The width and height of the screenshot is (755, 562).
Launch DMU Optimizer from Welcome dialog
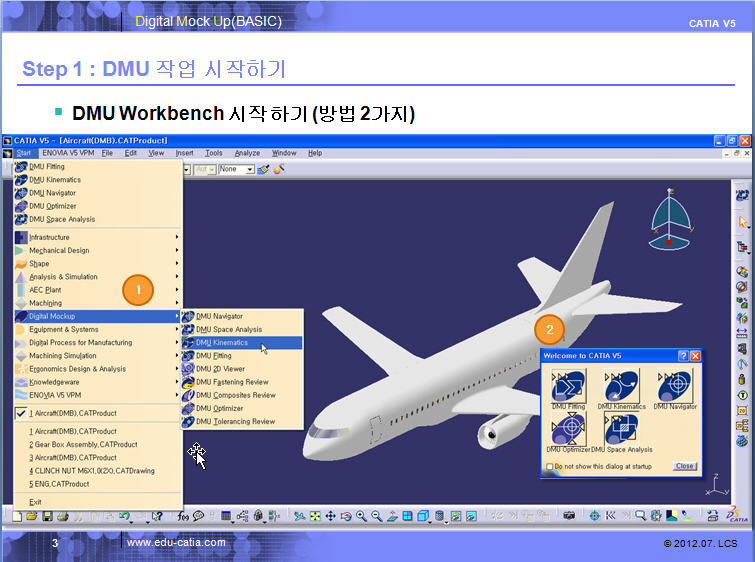568,430
